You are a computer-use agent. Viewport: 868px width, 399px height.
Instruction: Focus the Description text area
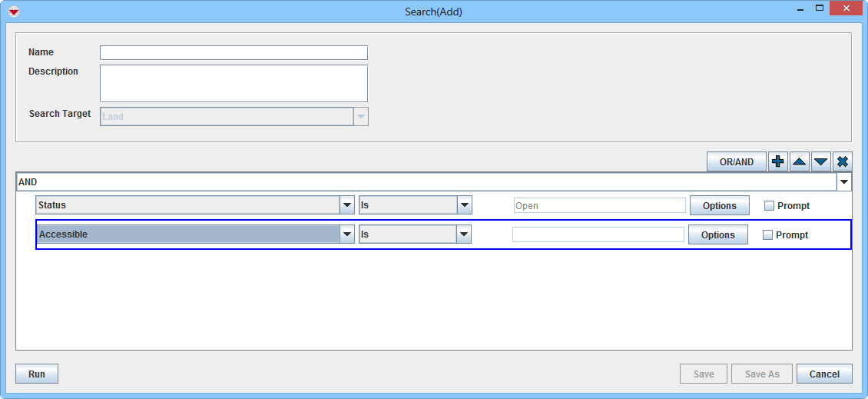[x=234, y=83]
